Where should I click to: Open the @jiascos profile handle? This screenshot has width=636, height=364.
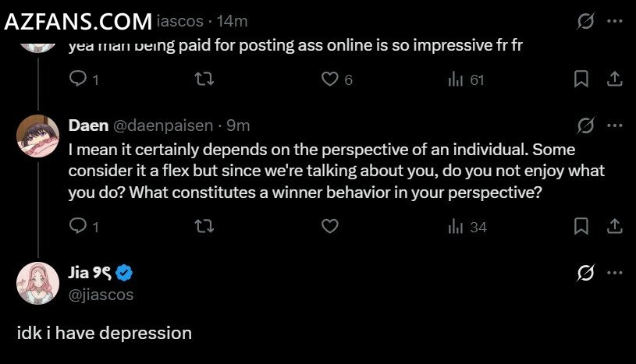pos(101,295)
